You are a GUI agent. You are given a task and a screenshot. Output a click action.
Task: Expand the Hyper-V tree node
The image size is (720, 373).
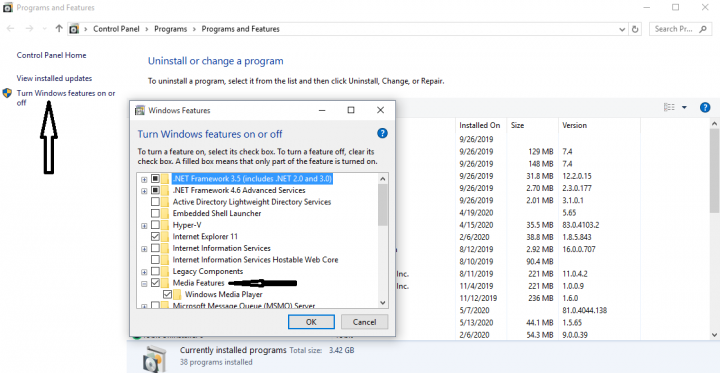point(144,226)
